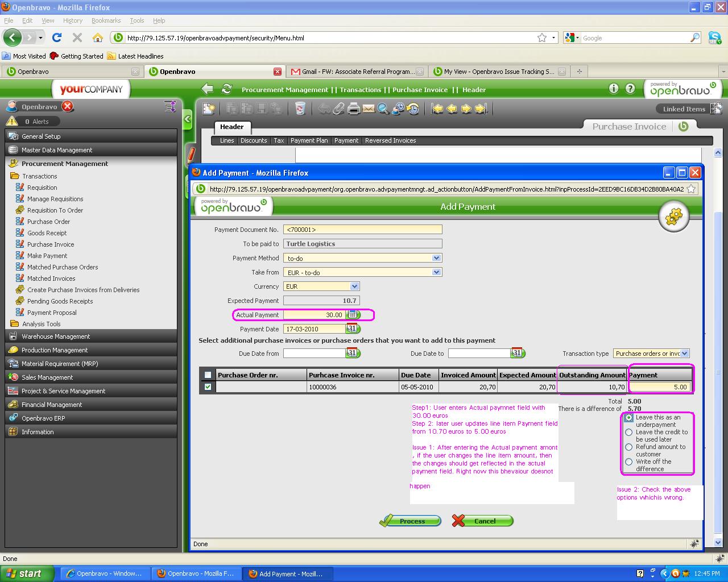Click the Process button
The image size is (728, 582).
(x=411, y=521)
